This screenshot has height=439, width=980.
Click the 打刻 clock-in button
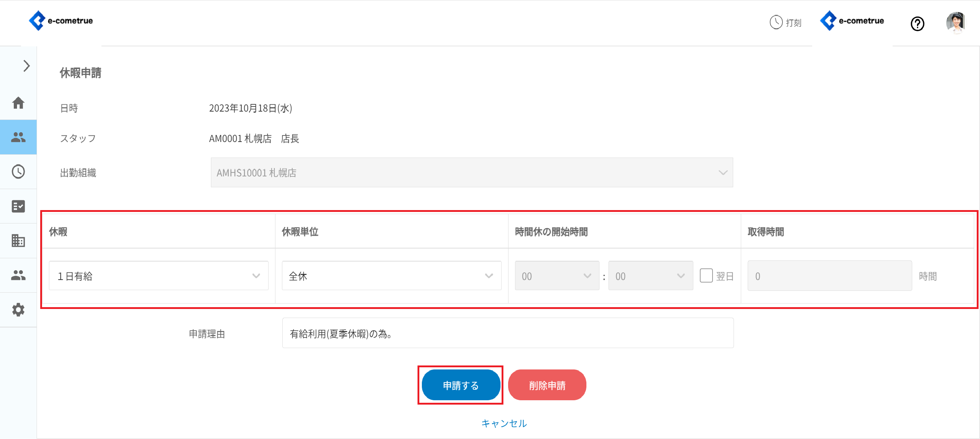point(786,22)
